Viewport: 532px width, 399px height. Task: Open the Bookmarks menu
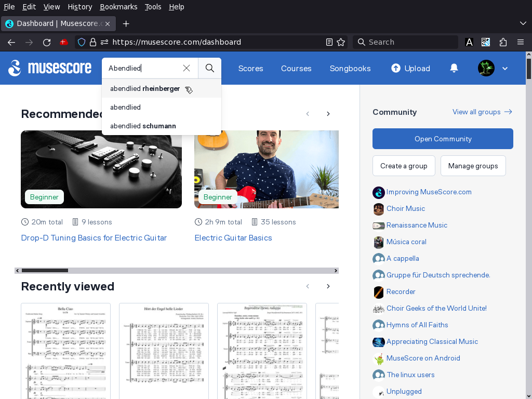pyautogui.click(x=118, y=7)
